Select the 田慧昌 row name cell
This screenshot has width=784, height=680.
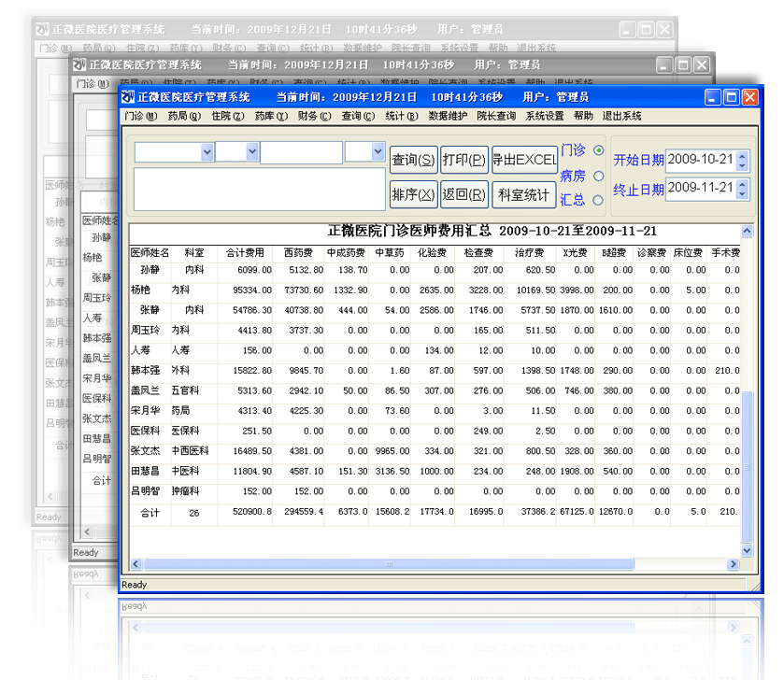150,471
